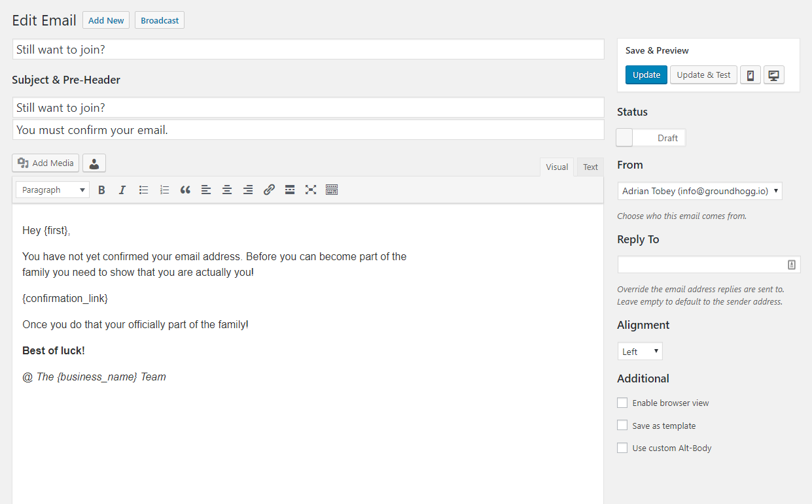Open the Alignment dropdown
The height and width of the screenshot is (504, 812).
(640, 352)
